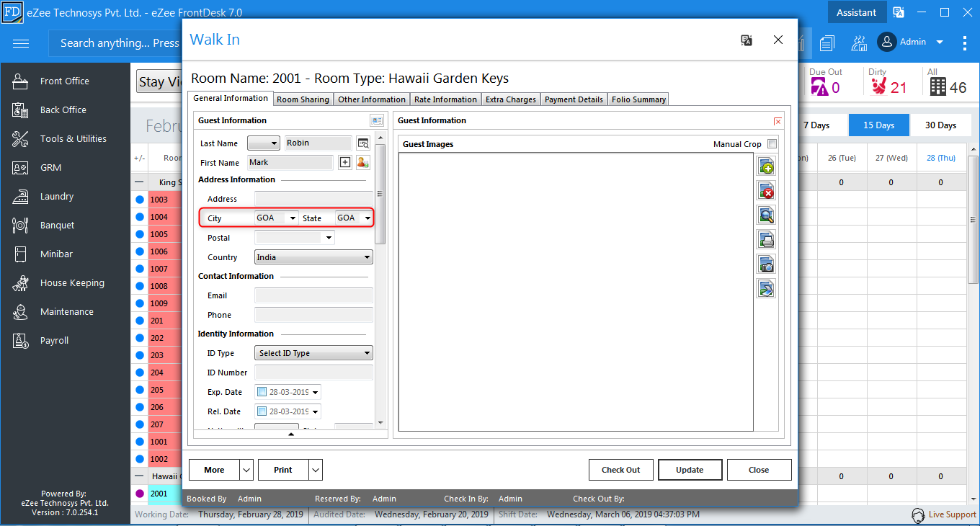The image size is (980, 526).
Task: Add a new guest image
Action: point(766,166)
